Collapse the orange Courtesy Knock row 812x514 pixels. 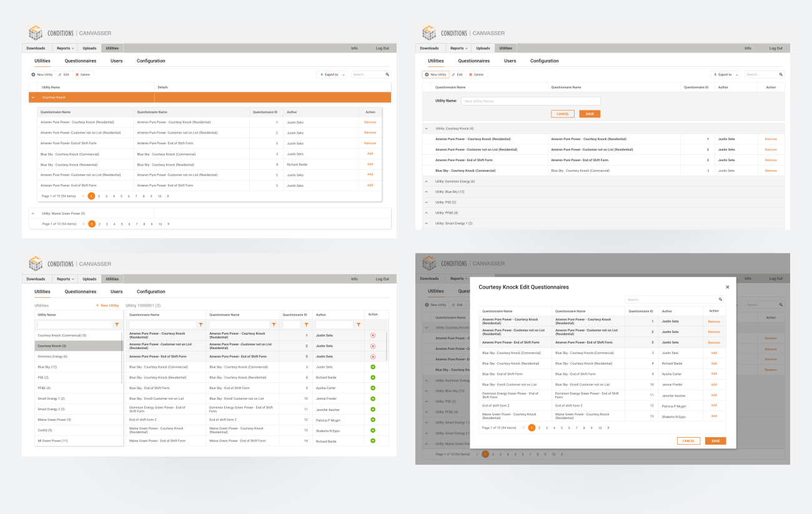point(32,97)
